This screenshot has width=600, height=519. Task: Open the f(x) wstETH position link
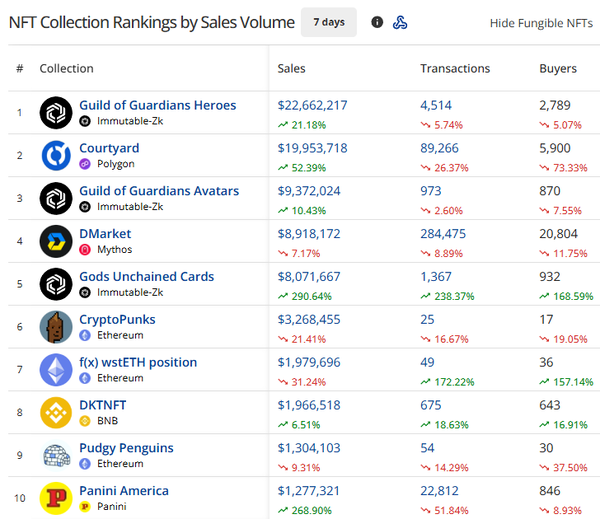point(138,362)
